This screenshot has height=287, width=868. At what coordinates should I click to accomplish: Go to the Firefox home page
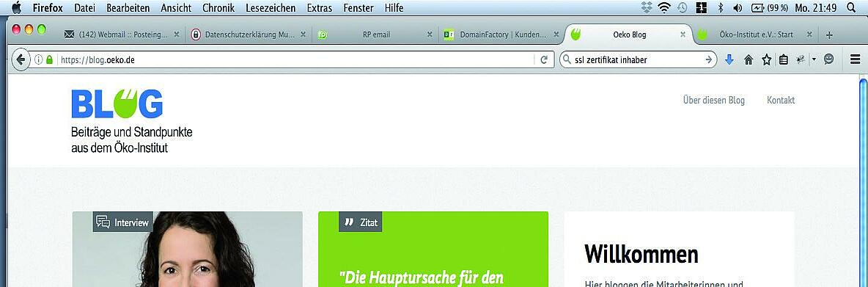pos(749,60)
